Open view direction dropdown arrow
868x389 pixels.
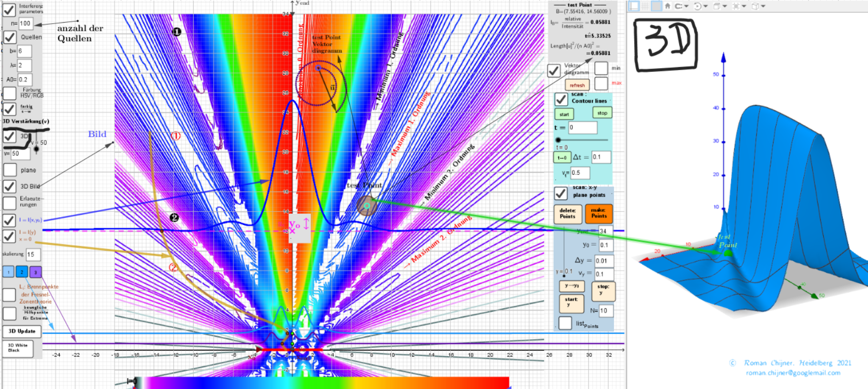point(725,6)
